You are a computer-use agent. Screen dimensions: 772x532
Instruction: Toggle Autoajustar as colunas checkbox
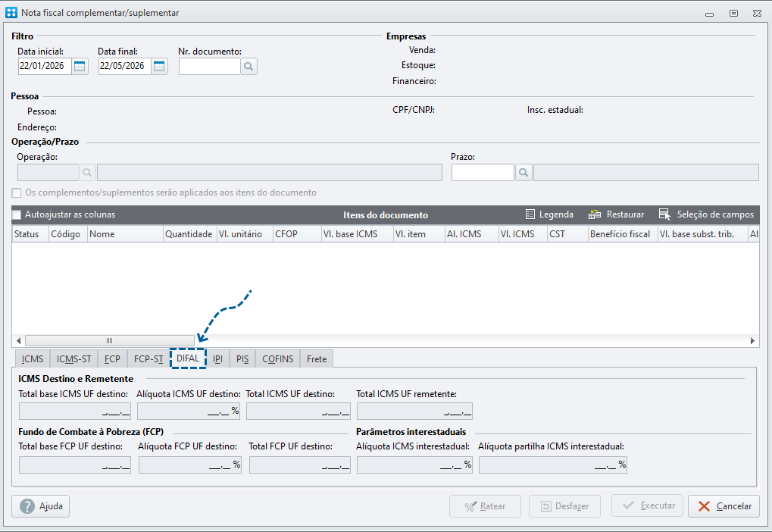coord(17,214)
